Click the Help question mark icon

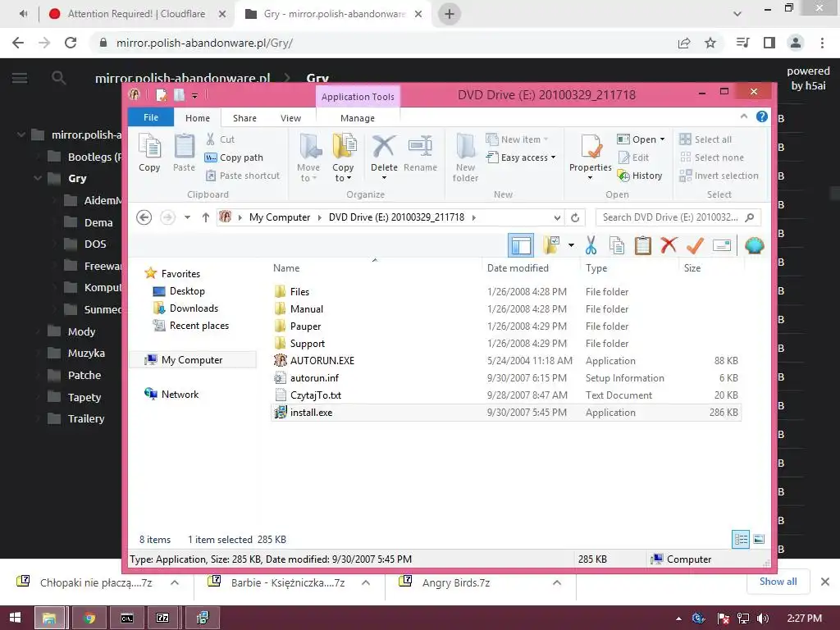762,116
